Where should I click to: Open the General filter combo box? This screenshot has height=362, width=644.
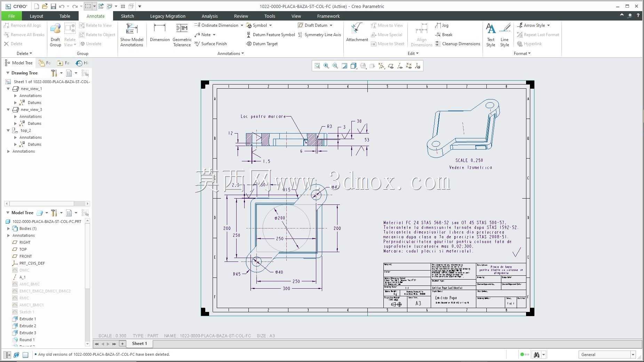click(x=607, y=355)
